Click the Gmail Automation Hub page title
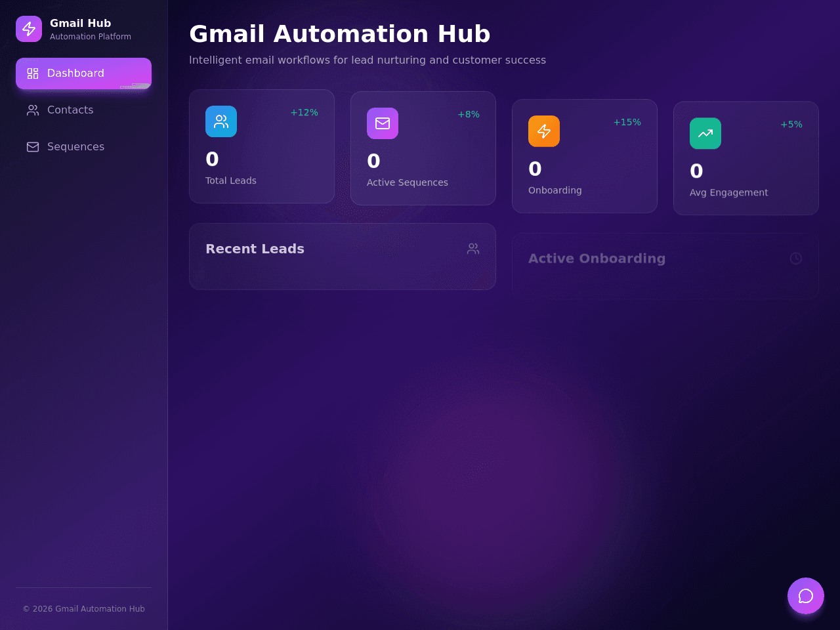The image size is (840, 630). [x=340, y=34]
